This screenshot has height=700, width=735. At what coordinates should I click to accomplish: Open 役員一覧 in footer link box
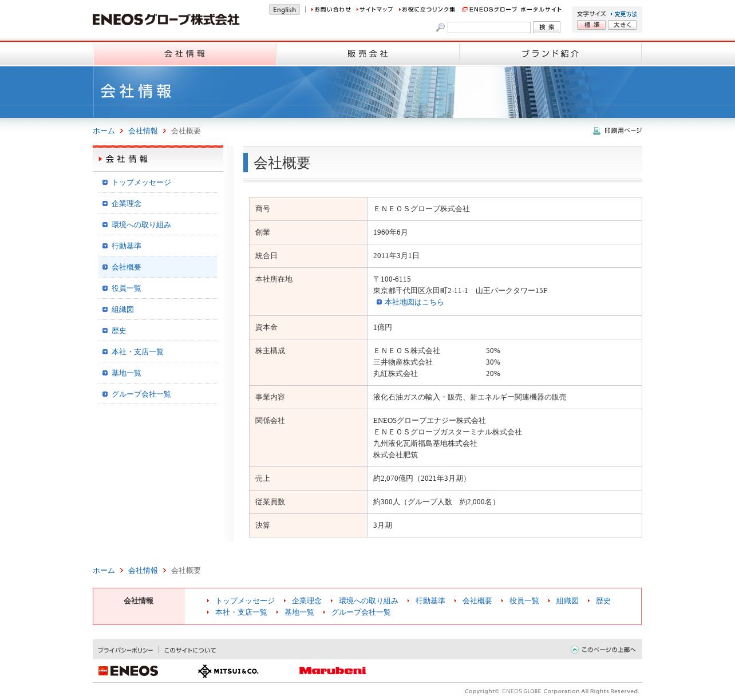pos(524,601)
